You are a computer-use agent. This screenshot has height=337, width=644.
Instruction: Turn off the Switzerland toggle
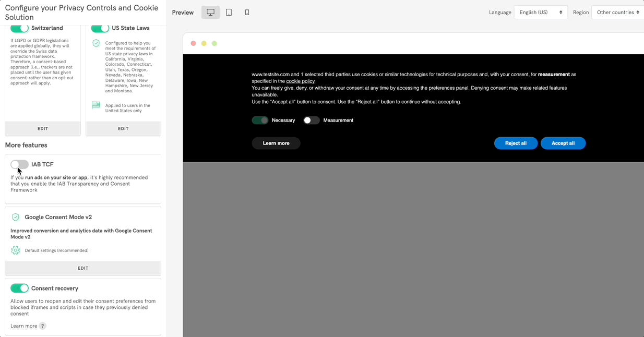tap(19, 28)
